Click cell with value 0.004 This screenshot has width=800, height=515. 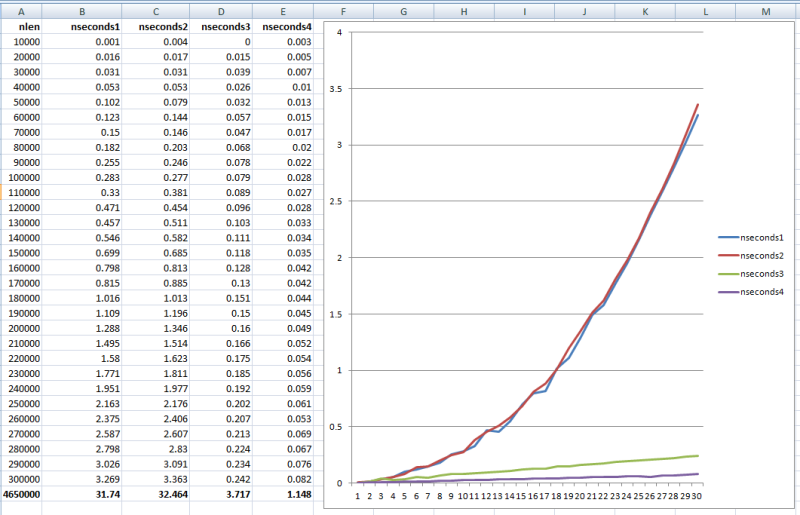click(x=156, y=42)
